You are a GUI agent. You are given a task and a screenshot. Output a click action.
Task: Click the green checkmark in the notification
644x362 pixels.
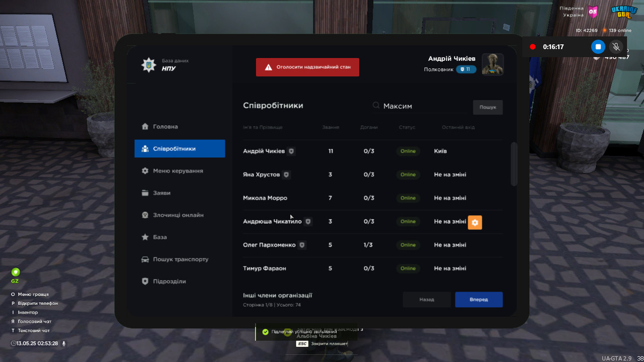[265, 332]
